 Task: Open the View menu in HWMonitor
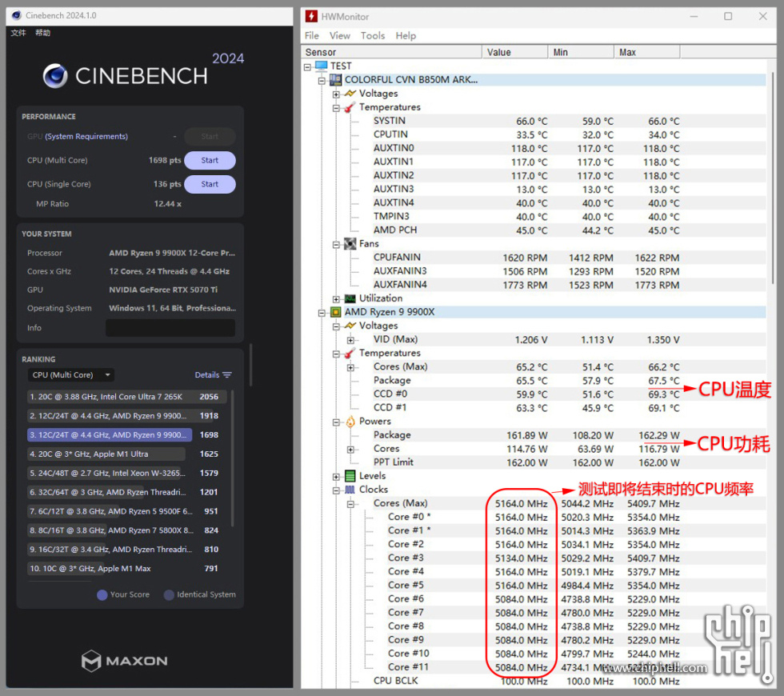pyautogui.click(x=340, y=35)
